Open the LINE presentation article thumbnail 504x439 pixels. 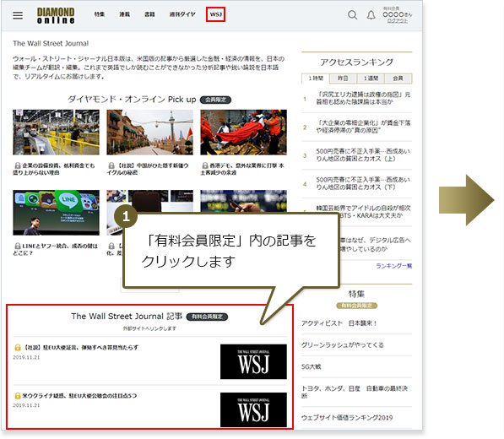(57, 213)
